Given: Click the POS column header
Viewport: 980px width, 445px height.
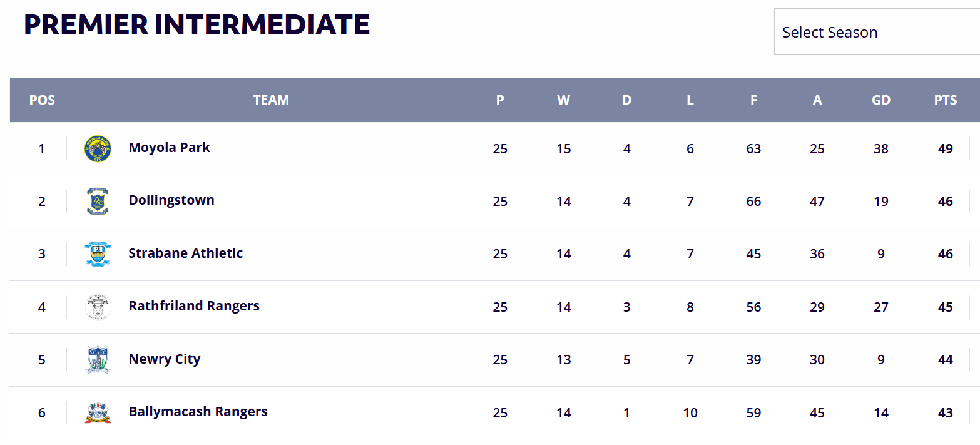Looking at the screenshot, I should [x=42, y=100].
